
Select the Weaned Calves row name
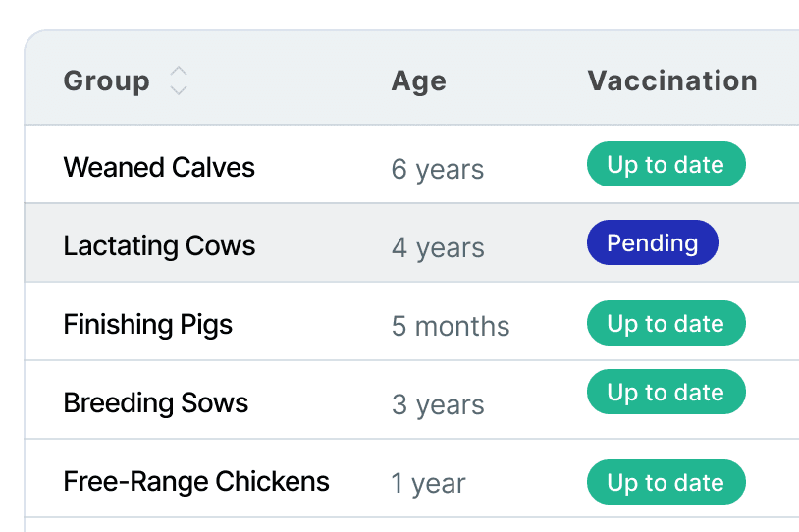click(159, 167)
